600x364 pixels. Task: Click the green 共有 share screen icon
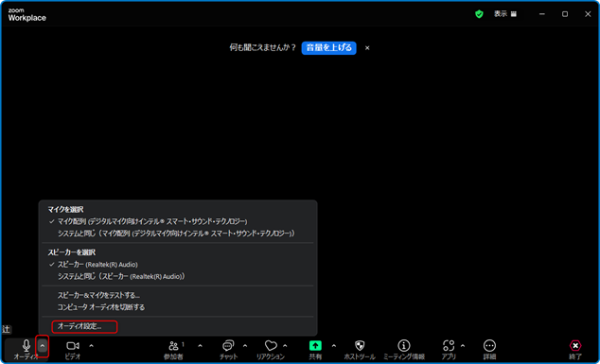315,346
